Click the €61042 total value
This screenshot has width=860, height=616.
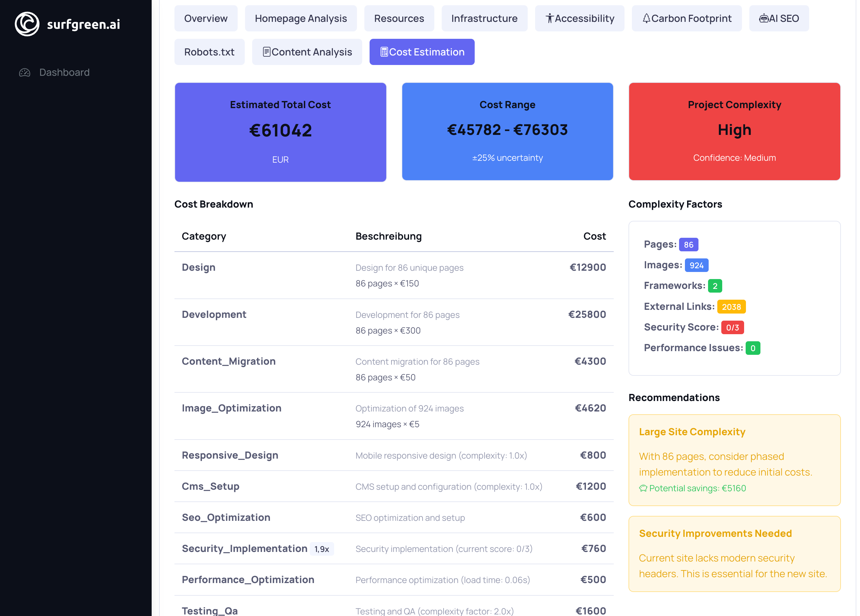pos(280,130)
